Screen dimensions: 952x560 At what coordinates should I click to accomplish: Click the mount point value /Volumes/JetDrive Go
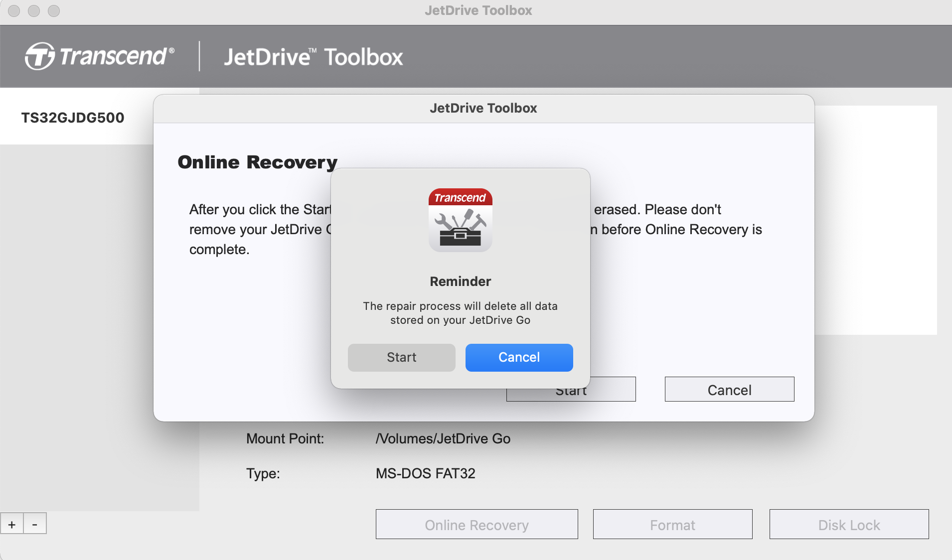pyautogui.click(x=443, y=438)
